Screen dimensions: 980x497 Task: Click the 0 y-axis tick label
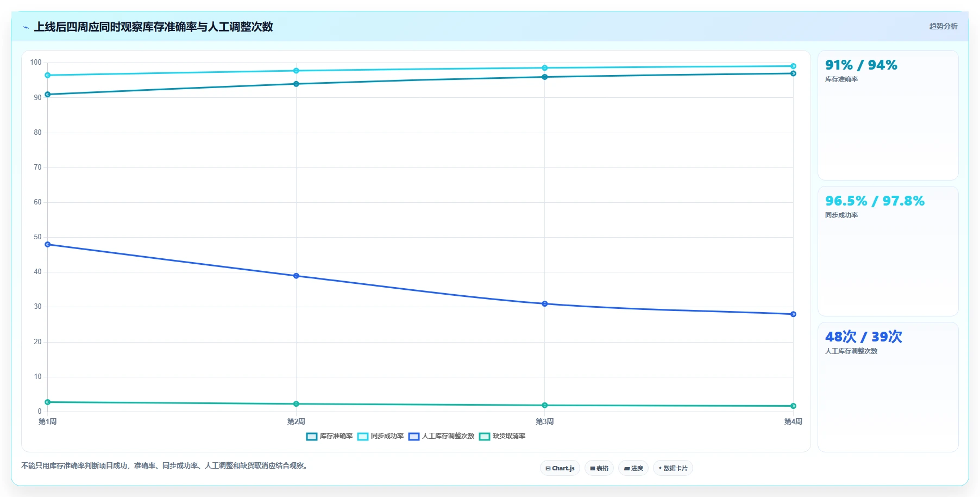point(40,412)
